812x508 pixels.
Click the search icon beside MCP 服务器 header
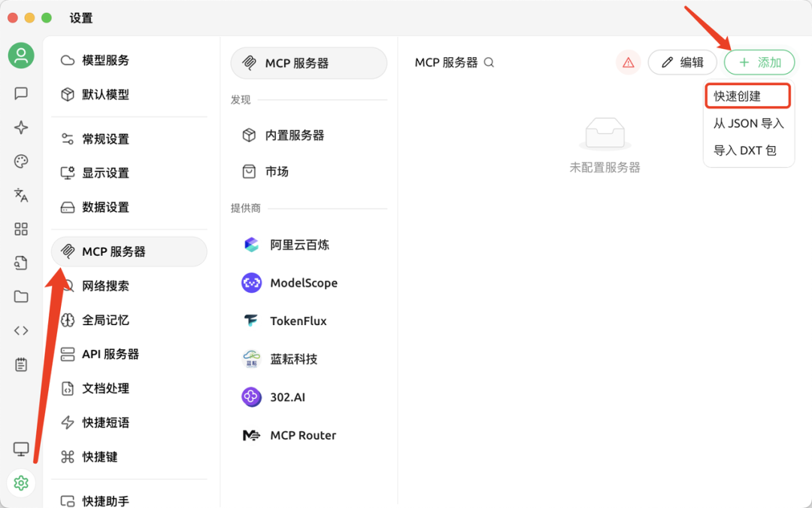pyautogui.click(x=489, y=62)
